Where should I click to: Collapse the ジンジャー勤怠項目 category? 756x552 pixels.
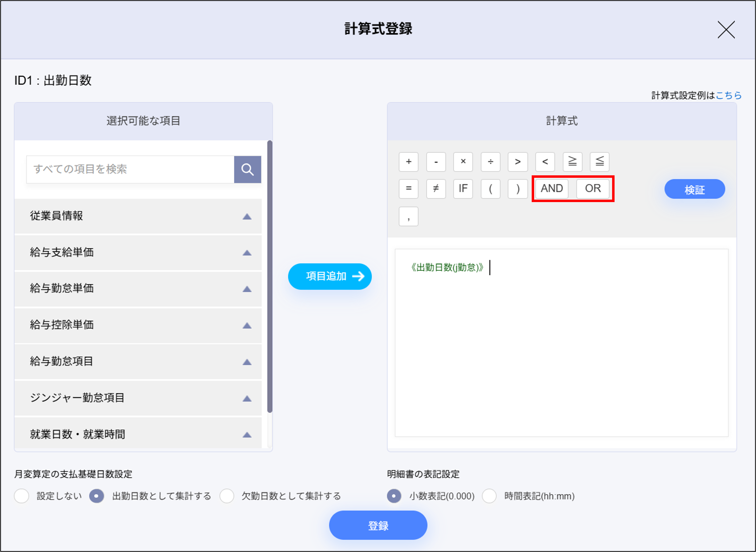coord(247,398)
